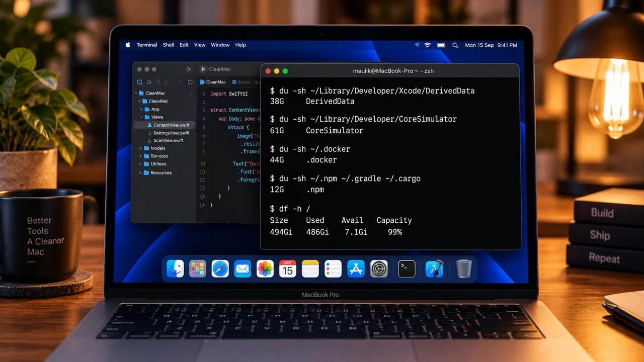
Task: Open Launchpad from the Dock
Action: click(x=198, y=269)
